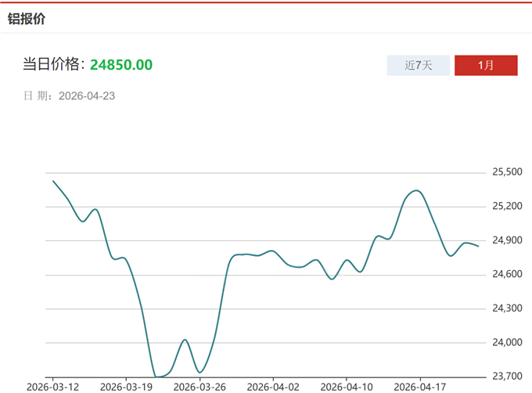Click the 24,900 y-axis value
Viewport: 532px width, 393px height.
click(x=507, y=240)
